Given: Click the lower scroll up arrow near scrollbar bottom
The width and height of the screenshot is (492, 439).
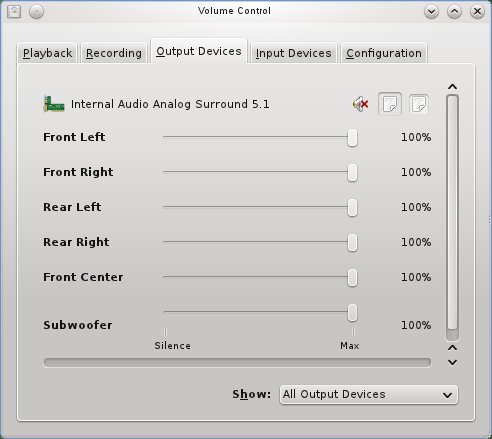Looking at the screenshot, I should (x=452, y=348).
